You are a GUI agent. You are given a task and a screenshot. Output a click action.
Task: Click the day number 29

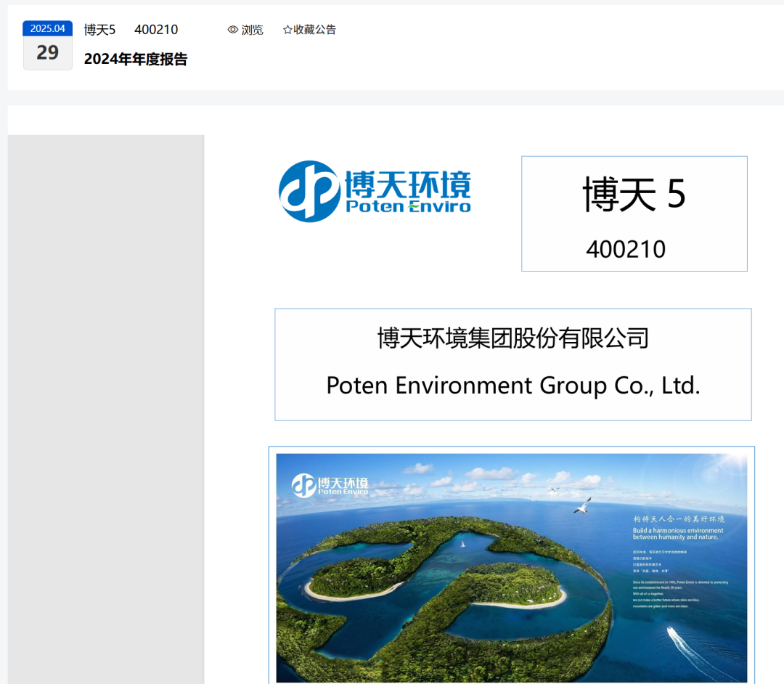point(47,52)
